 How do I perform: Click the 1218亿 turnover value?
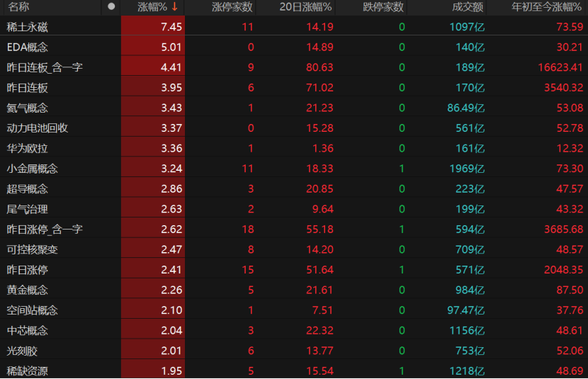[x=468, y=371]
